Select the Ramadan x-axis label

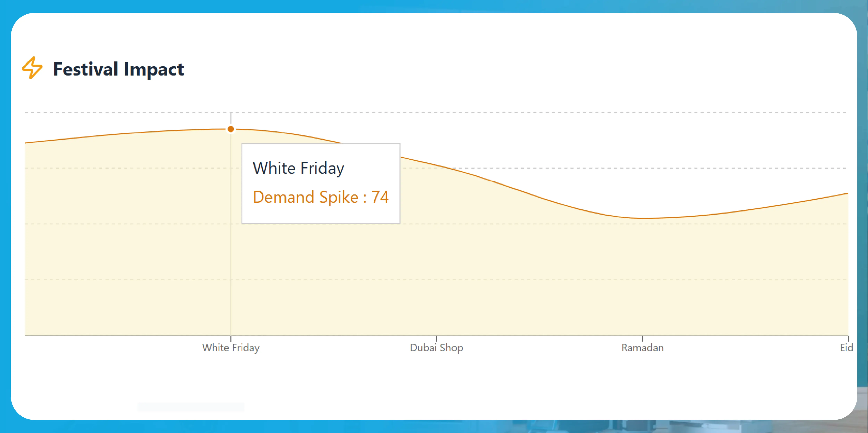click(643, 348)
